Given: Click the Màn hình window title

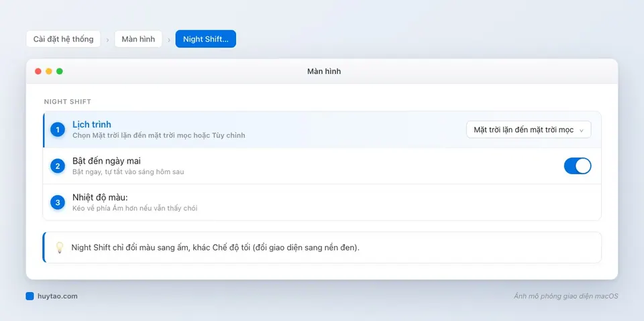Looking at the screenshot, I should [x=324, y=72].
